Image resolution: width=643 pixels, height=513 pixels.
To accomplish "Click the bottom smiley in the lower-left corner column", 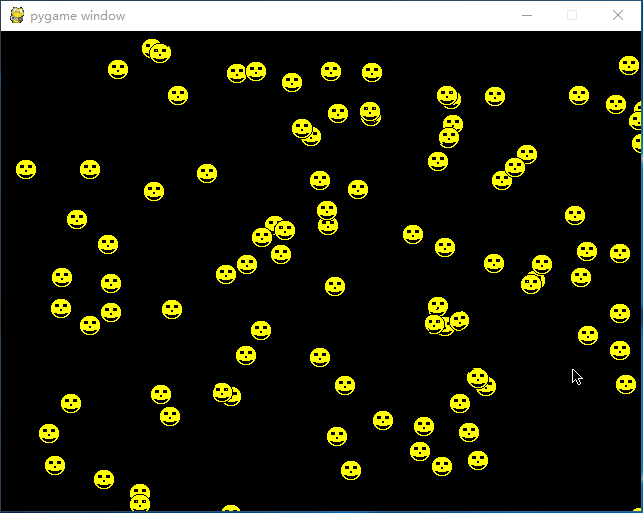I will [55, 465].
